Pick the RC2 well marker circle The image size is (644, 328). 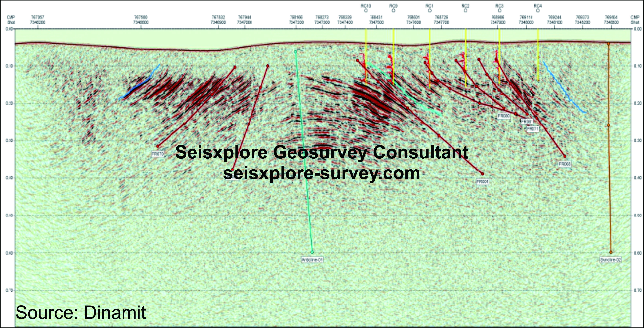(465, 11)
